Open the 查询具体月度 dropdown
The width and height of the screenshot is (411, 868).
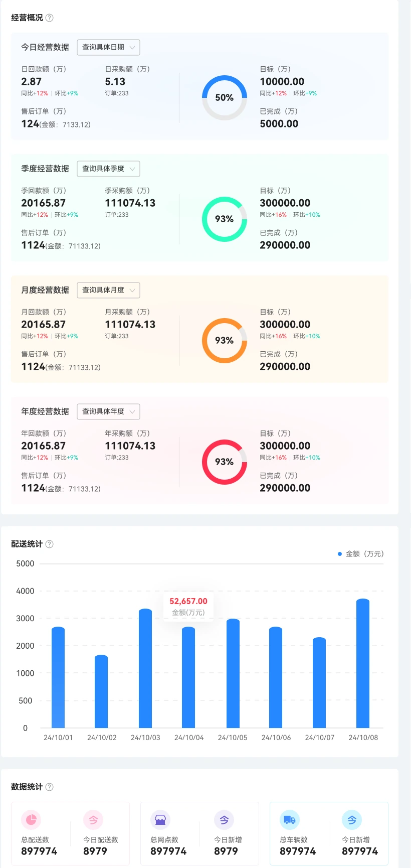tap(108, 290)
